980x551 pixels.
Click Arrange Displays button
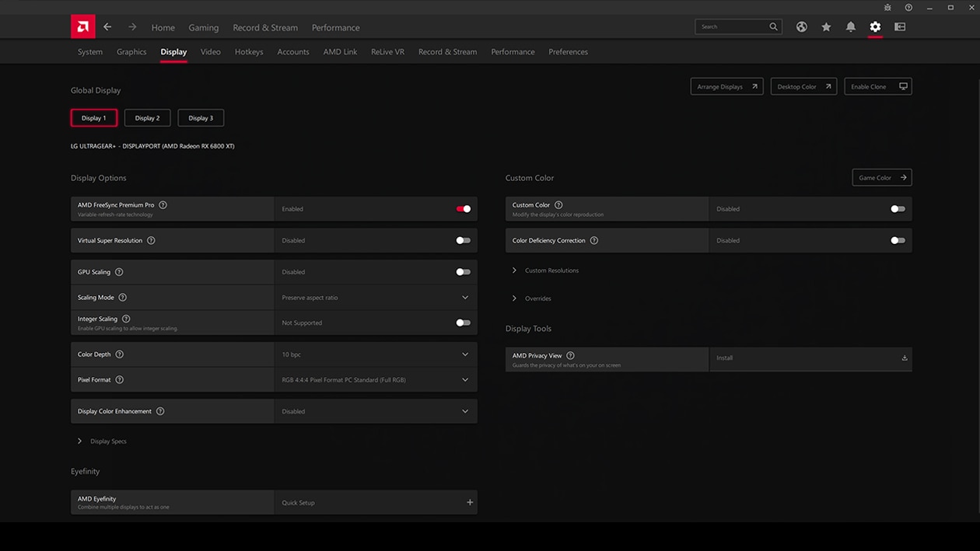pyautogui.click(x=727, y=86)
